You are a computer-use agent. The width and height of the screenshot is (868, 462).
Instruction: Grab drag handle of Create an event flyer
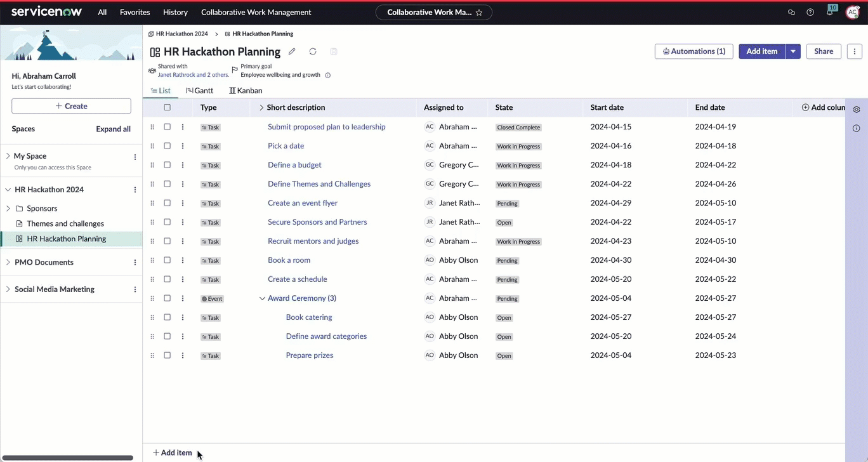tap(152, 203)
